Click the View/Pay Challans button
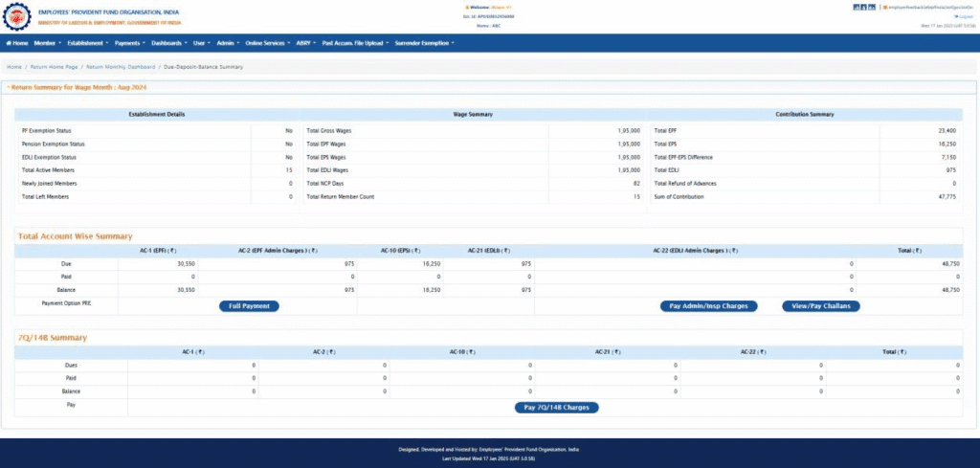The image size is (980, 468). pyautogui.click(x=821, y=306)
